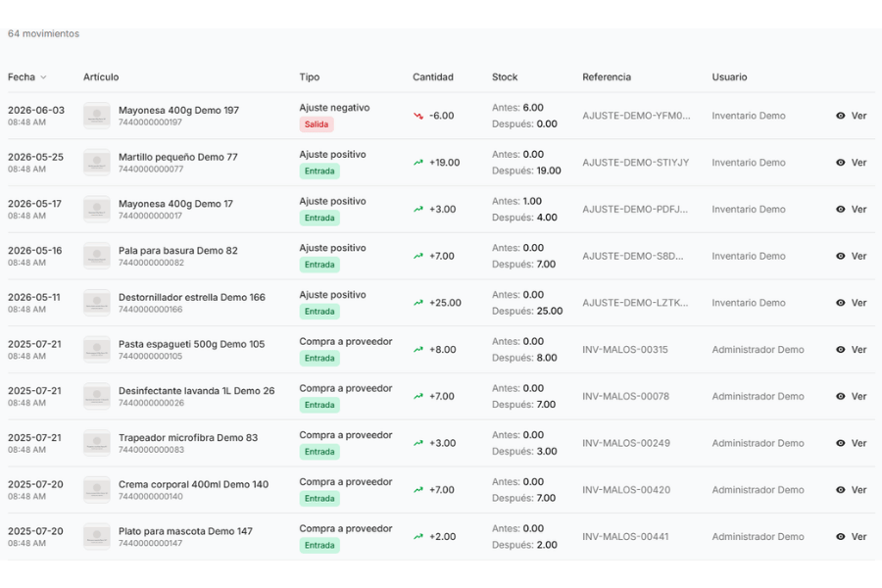The height and width of the screenshot is (588, 882).
Task: Open reference AJUSTE-DEMO-STIYJY
Action: (x=636, y=162)
